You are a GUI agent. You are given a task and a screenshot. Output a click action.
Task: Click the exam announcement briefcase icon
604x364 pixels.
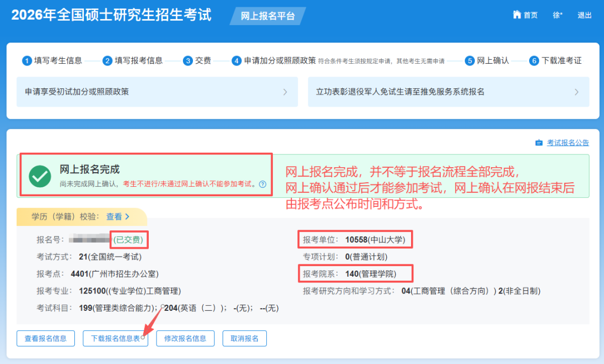539,143
